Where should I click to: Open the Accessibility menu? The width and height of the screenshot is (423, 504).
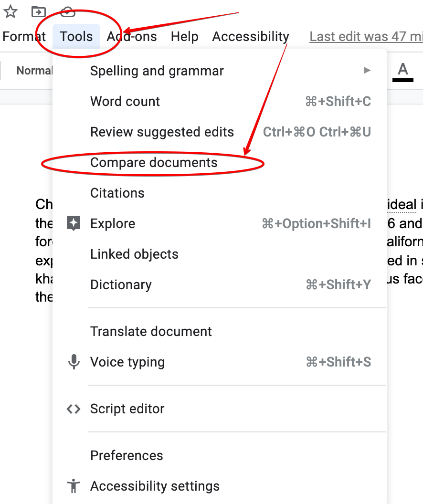tap(250, 36)
